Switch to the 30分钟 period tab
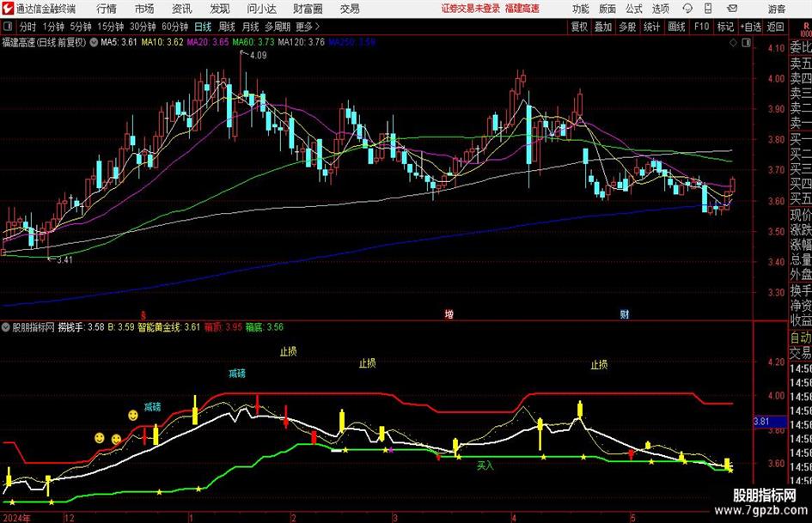812x523 pixels. click(x=143, y=27)
